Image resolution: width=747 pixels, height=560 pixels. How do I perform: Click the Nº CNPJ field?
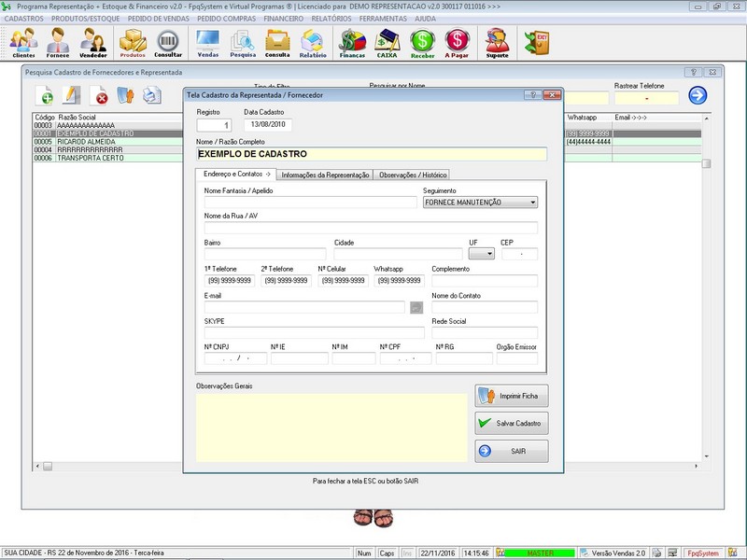(x=235, y=358)
